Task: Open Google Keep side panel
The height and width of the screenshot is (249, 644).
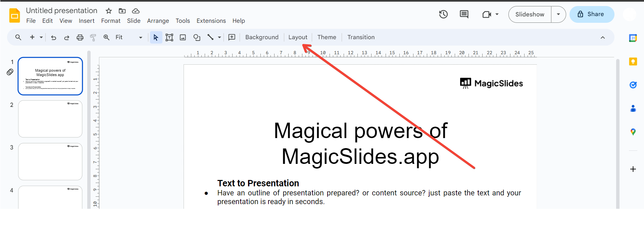Action: click(633, 62)
